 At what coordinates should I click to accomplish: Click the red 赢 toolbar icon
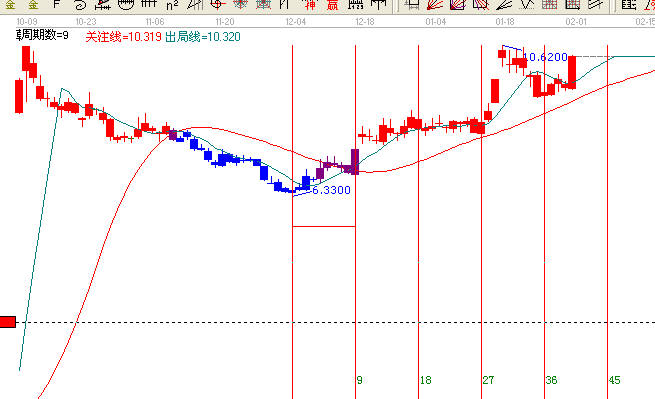[x=333, y=5]
